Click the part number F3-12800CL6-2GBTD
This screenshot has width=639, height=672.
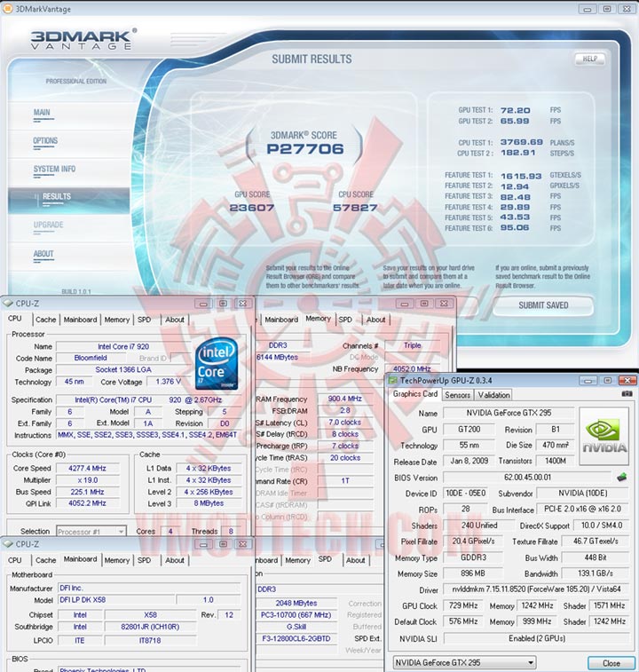pyautogui.click(x=296, y=639)
